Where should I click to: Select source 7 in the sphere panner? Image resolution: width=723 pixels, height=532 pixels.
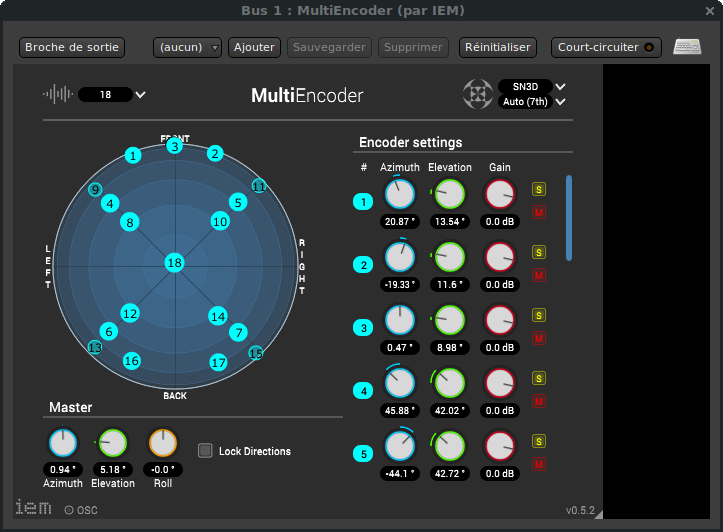[x=239, y=332]
